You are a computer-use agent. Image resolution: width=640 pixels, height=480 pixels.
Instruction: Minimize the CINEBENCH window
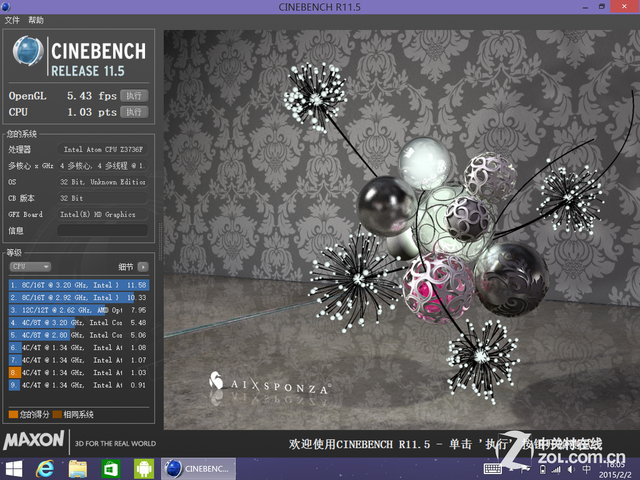click(585, 7)
